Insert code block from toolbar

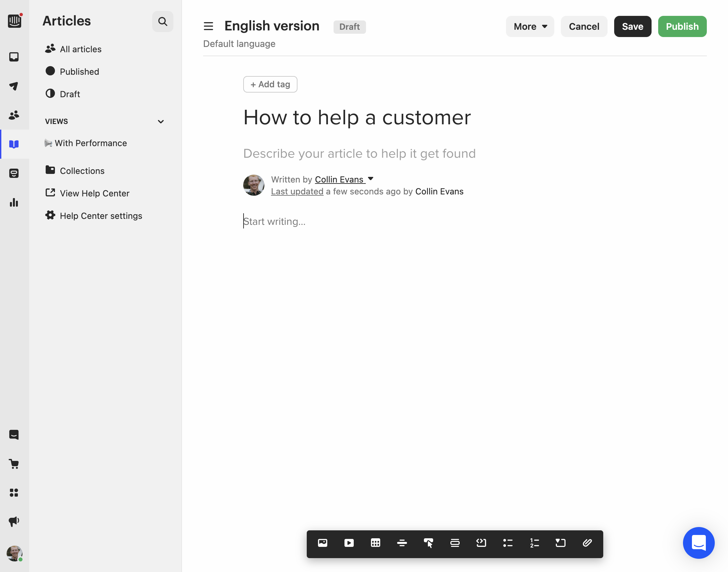point(481,543)
